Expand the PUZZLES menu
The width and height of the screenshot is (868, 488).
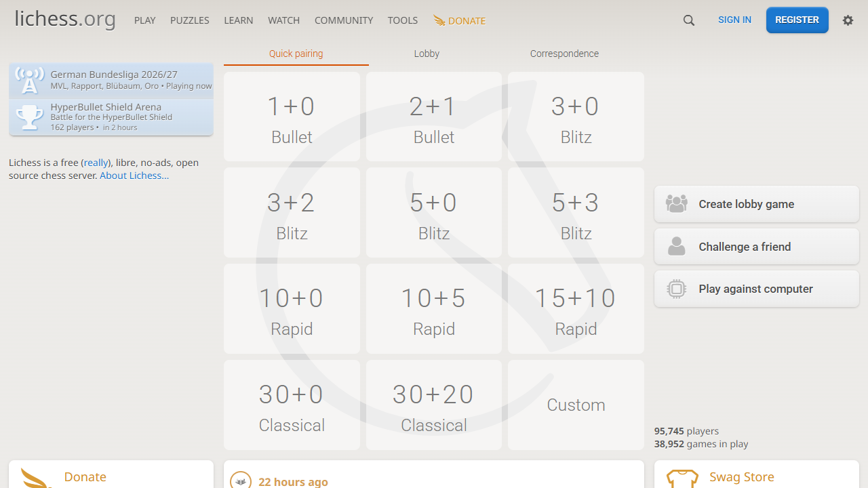pos(190,20)
